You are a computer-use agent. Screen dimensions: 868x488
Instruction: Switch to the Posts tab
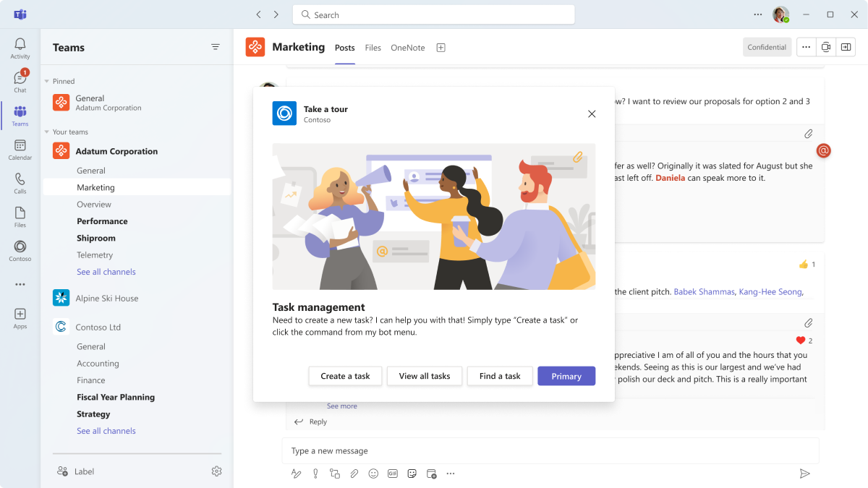click(345, 48)
